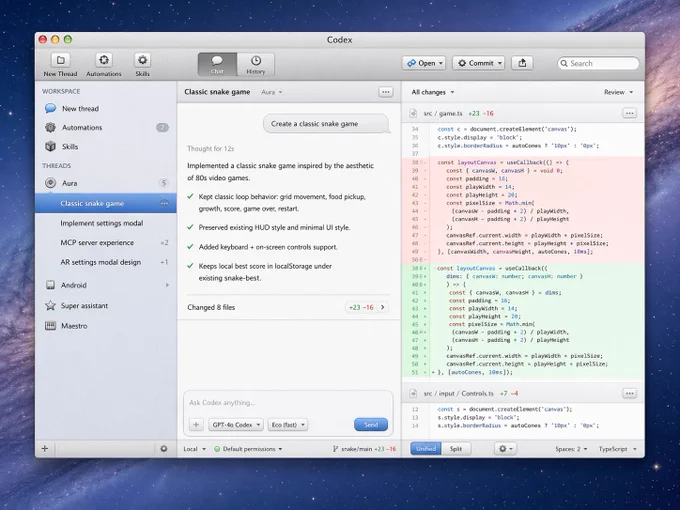680x510 pixels.
Task: Select the Split diff view
Action: coord(456,449)
